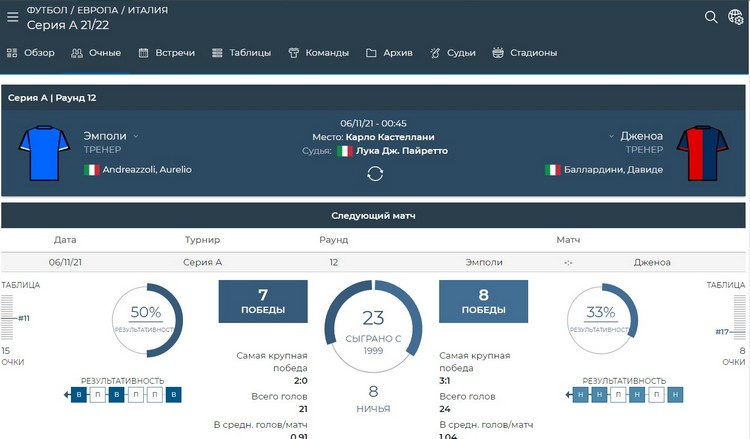Viewport: 750px width, 439px height.
Task: Click the Следующий матч header
Action: pyautogui.click(x=373, y=216)
